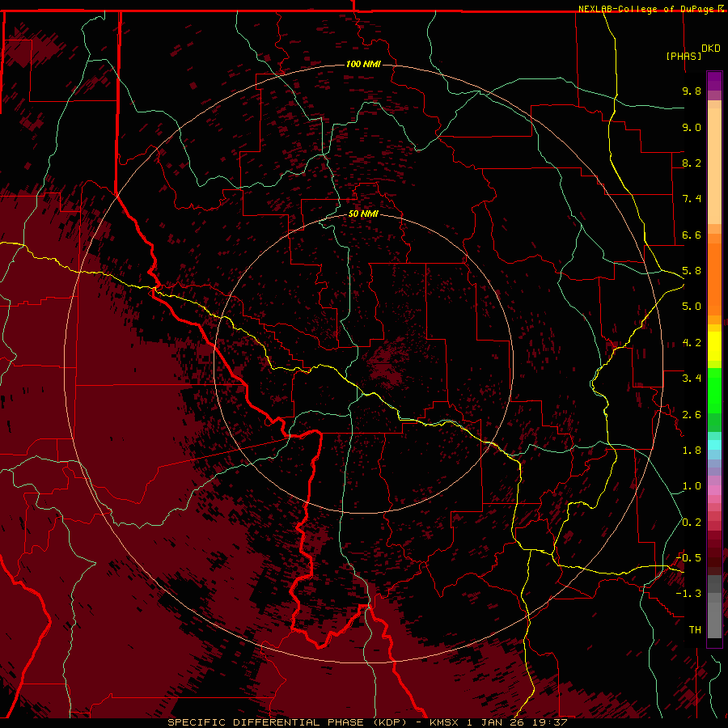Viewport: 728px width, 728px height.
Task: Click the 1.0 legend scale value
Action: tap(692, 486)
